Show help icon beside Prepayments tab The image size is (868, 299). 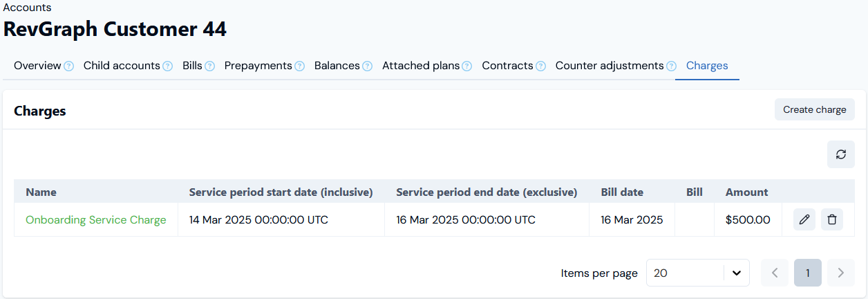(299, 66)
